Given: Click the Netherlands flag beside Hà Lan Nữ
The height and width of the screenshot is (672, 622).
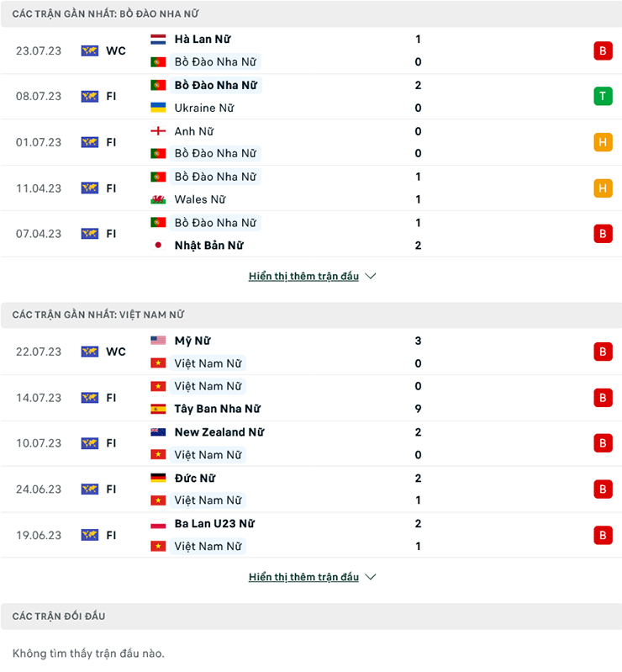Looking at the screenshot, I should (x=158, y=40).
